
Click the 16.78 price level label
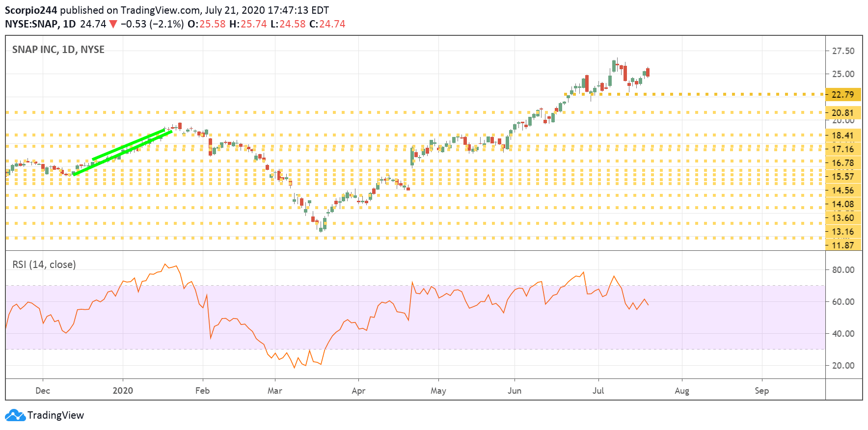coord(843,162)
